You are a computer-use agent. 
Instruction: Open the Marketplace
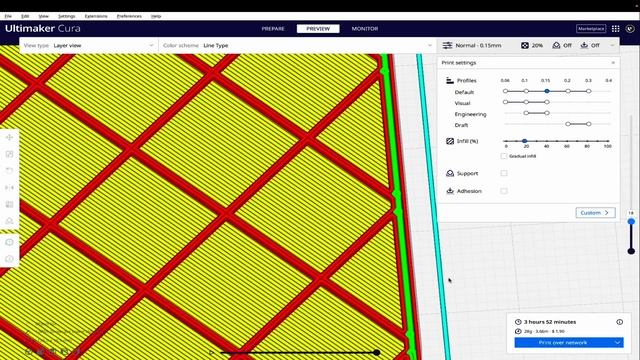[x=591, y=29]
